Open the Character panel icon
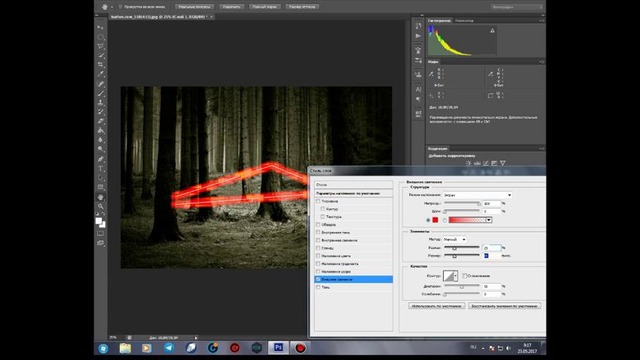The width and height of the screenshot is (640, 360). (x=418, y=89)
